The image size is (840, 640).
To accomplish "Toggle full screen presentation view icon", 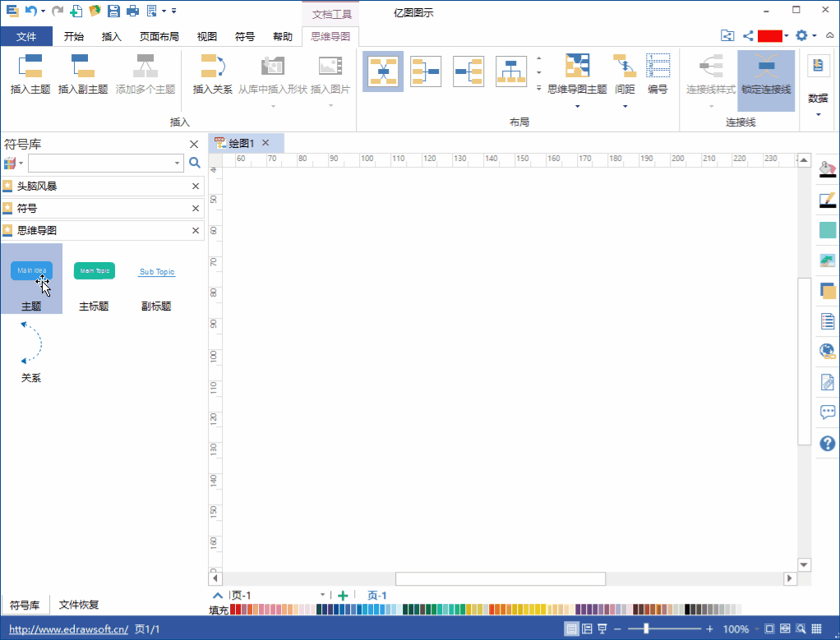I will (x=602, y=628).
